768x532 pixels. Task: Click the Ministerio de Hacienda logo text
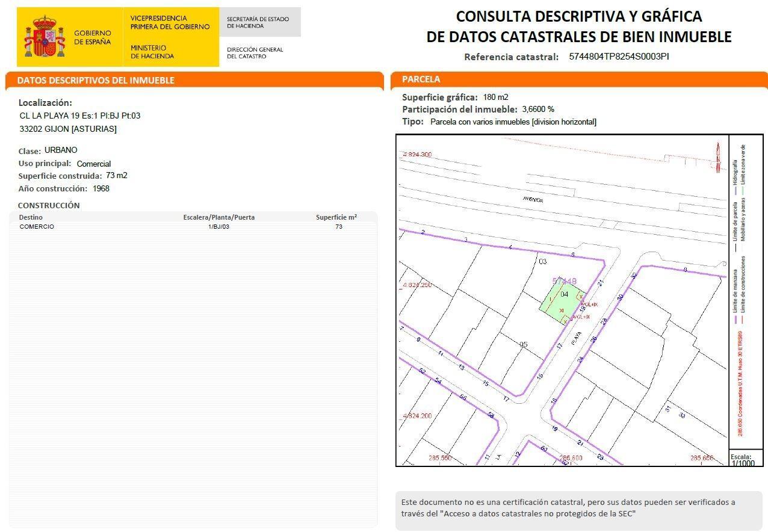[x=152, y=52]
